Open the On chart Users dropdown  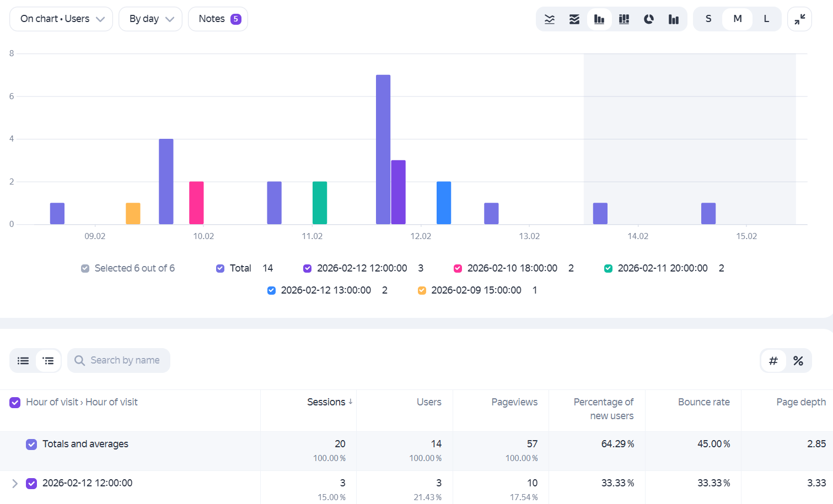click(x=61, y=19)
